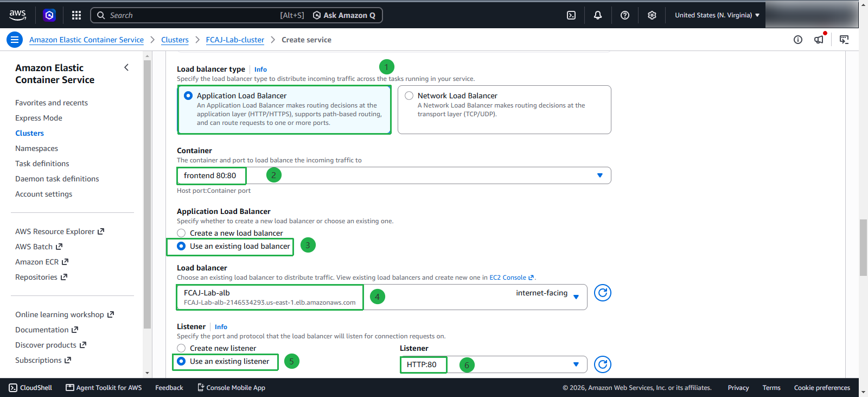Open CloudShell in the footer

click(31, 388)
